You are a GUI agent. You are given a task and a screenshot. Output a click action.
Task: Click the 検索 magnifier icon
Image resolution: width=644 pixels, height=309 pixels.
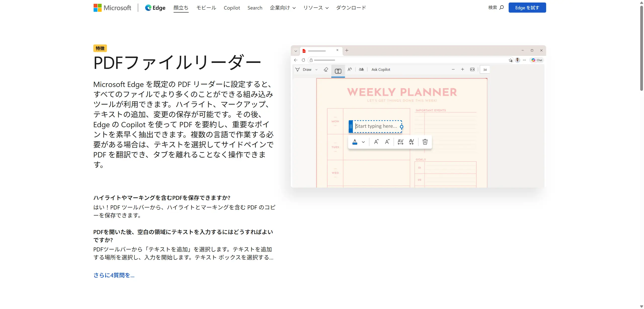[501, 8]
